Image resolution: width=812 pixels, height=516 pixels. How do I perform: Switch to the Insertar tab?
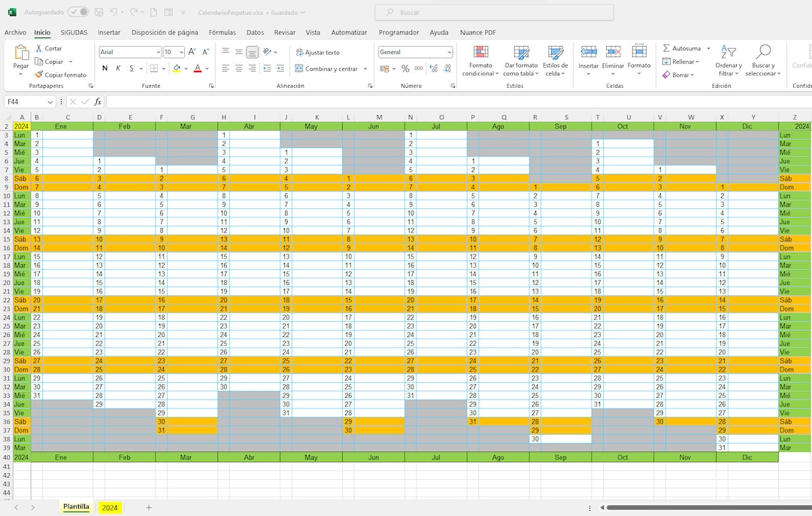click(x=109, y=32)
